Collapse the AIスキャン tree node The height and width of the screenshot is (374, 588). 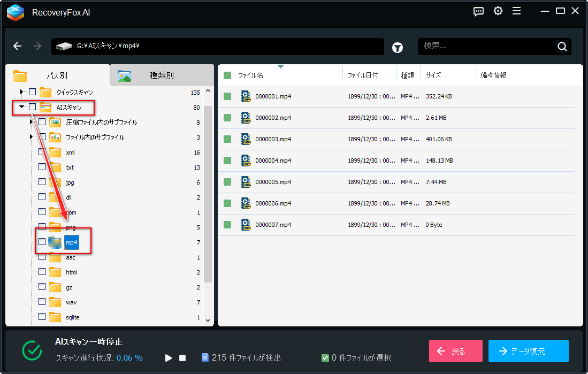21,107
